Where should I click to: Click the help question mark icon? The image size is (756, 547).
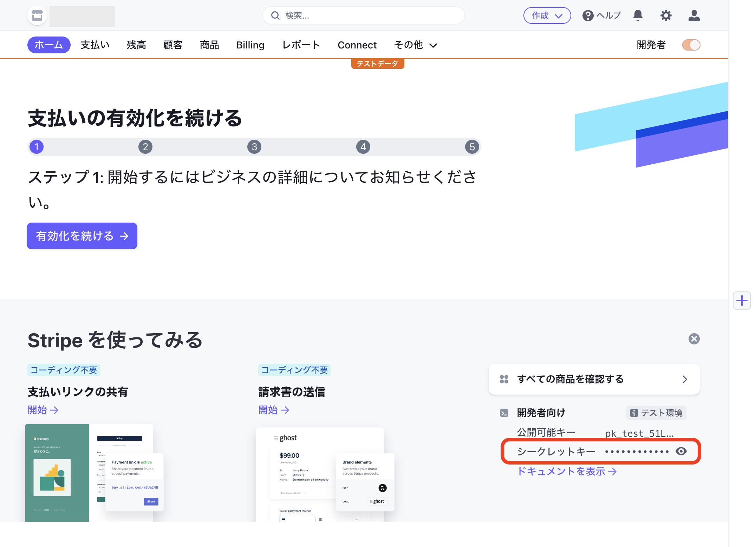pyautogui.click(x=588, y=16)
